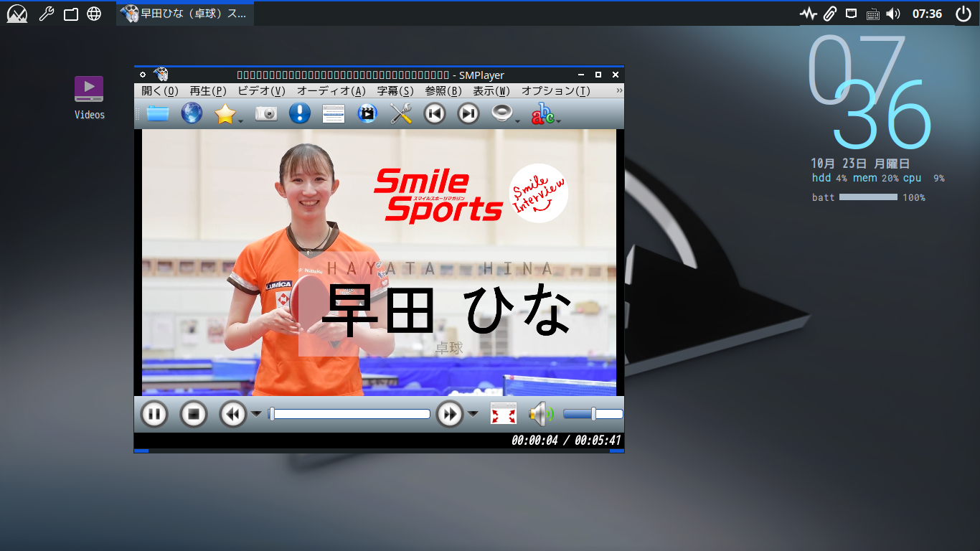The height and width of the screenshot is (551, 980).
Task: Open the Videos desktop folder icon
Action: (x=89, y=98)
